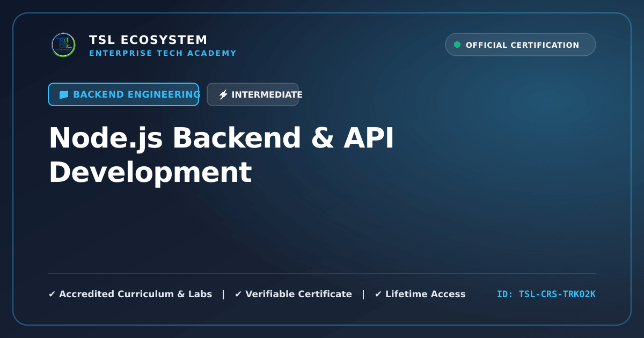Select the BACKEND ENGINEERING category tag
Screen dimensions: 644x338
[123, 94]
